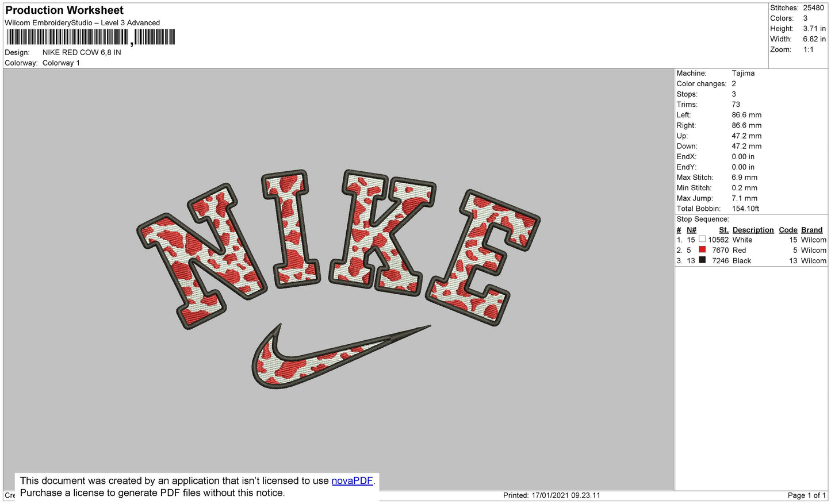Select the text NIKE RED COW 6,8 IN
831x504 pixels.
[x=82, y=52]
